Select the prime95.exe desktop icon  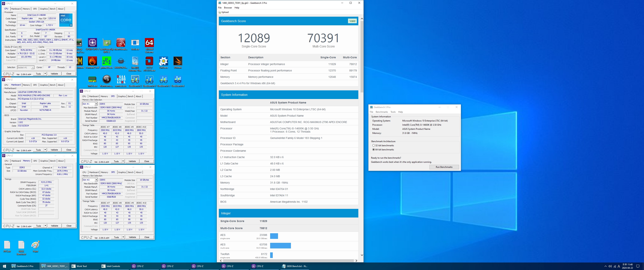[x=107, y=63]
